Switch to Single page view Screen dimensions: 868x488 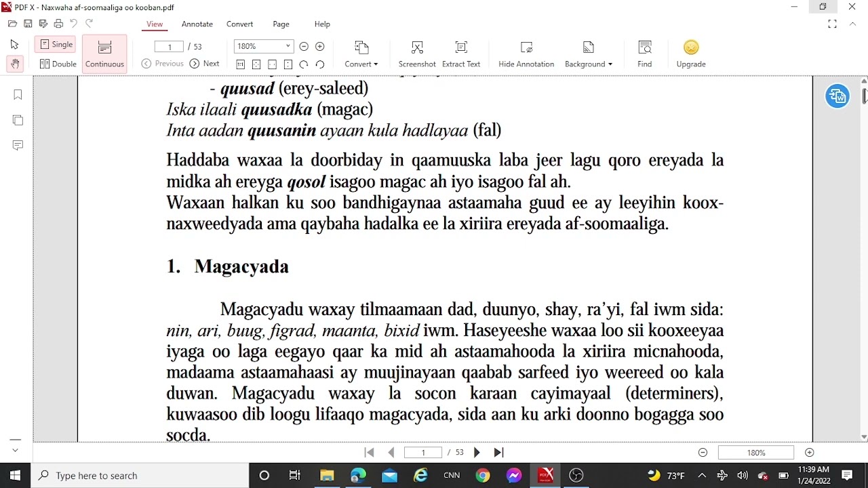pos(56,44)
